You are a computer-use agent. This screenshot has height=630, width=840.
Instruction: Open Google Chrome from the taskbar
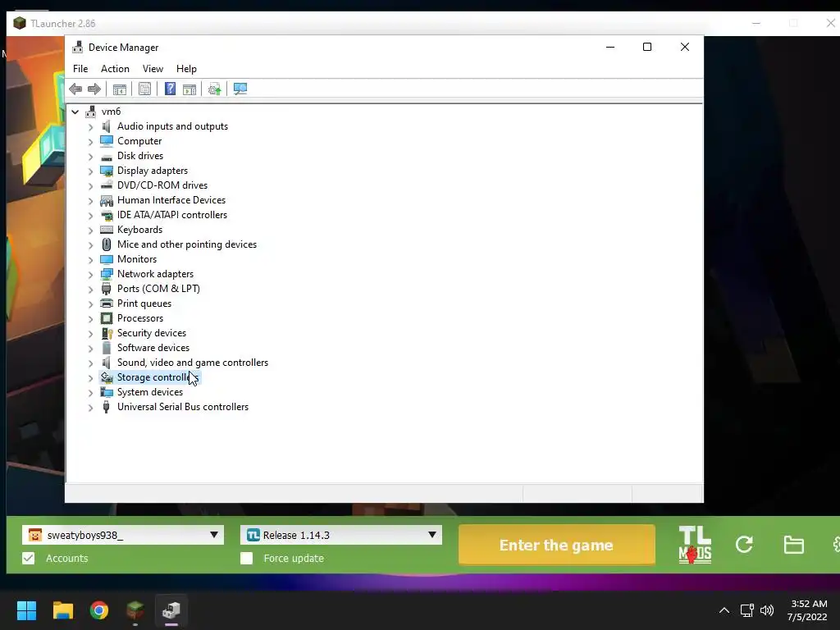click(x=99, y=610)
